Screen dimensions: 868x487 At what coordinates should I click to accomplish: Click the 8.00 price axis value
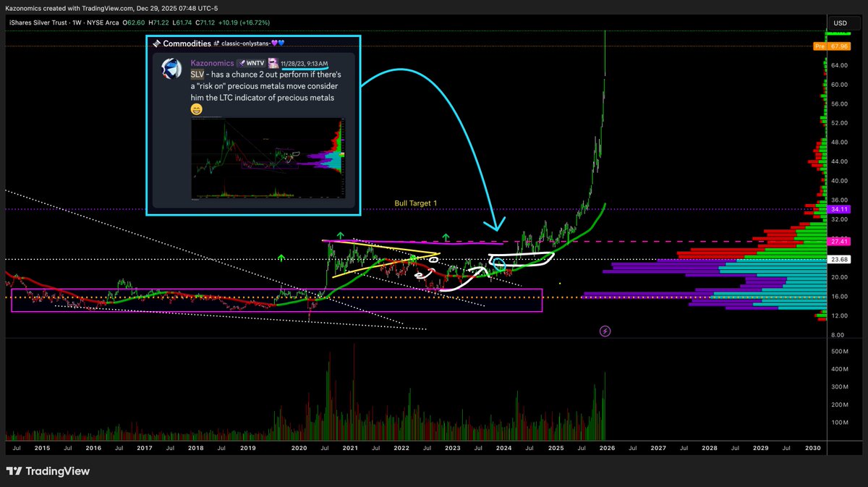[839, 335]
